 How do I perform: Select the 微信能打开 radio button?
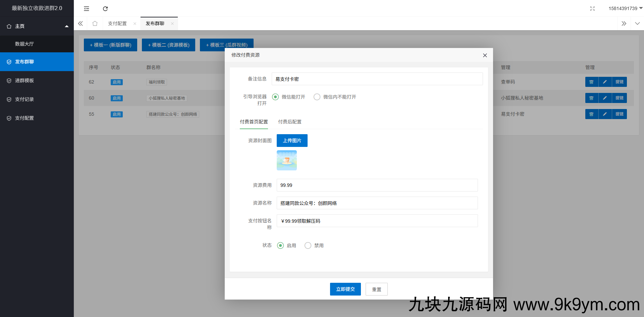[275, 97]
